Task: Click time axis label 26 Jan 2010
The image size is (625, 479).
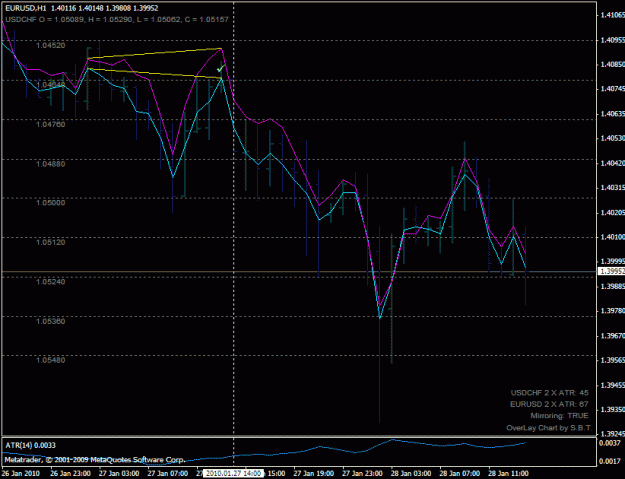Action: 21,473
